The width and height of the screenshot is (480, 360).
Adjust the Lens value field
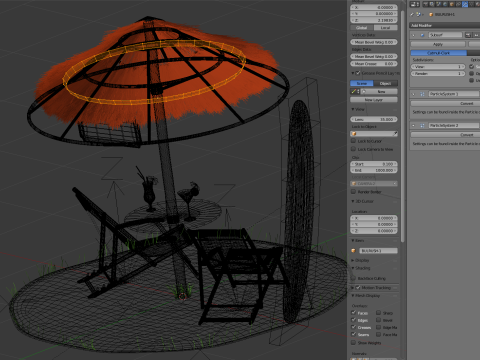coord(374,119)
